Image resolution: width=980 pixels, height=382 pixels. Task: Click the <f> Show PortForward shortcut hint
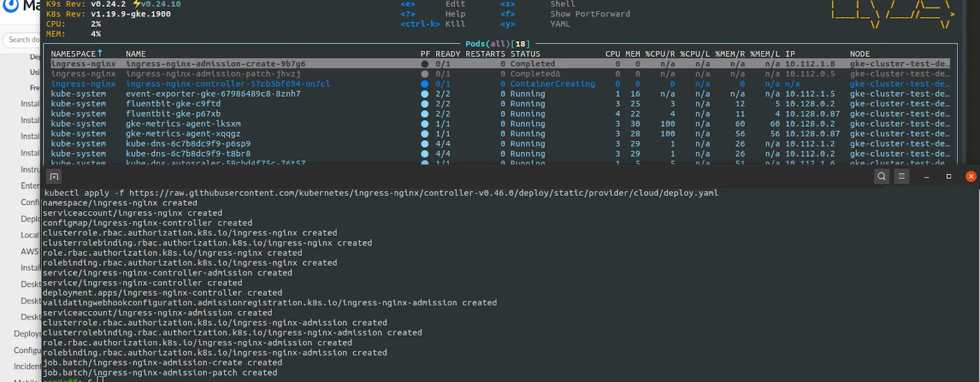point(565,14)
